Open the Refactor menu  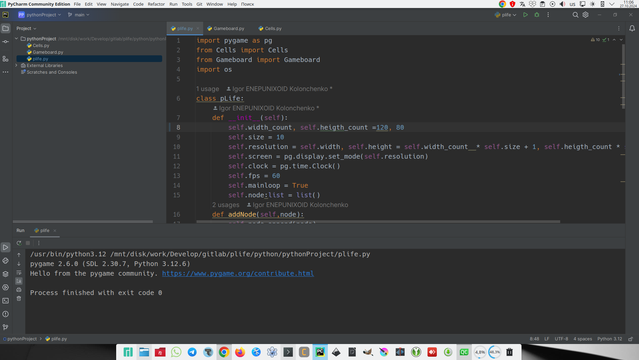[x=156, y=4]
